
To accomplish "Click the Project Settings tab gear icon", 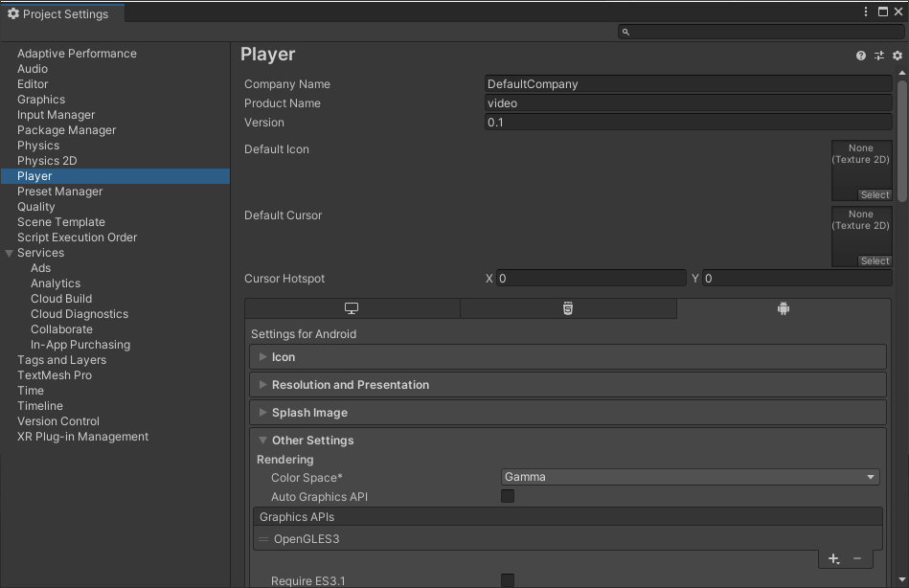I will coord(13,14).
